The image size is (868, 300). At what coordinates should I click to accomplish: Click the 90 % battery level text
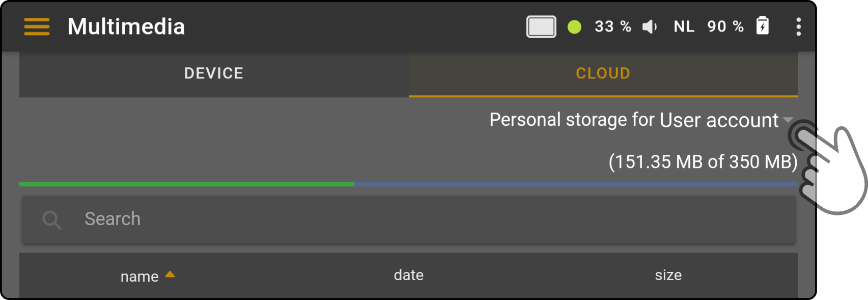coord(725,26)
